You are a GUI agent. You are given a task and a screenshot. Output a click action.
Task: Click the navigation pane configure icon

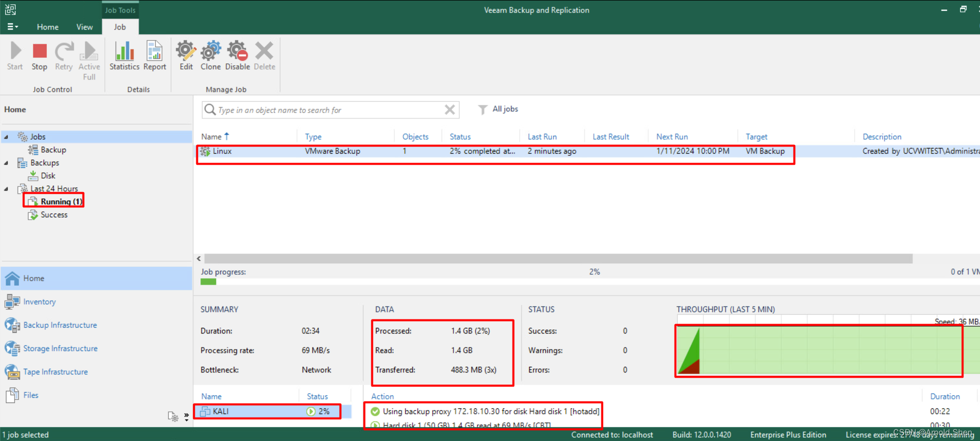point(173,416)
